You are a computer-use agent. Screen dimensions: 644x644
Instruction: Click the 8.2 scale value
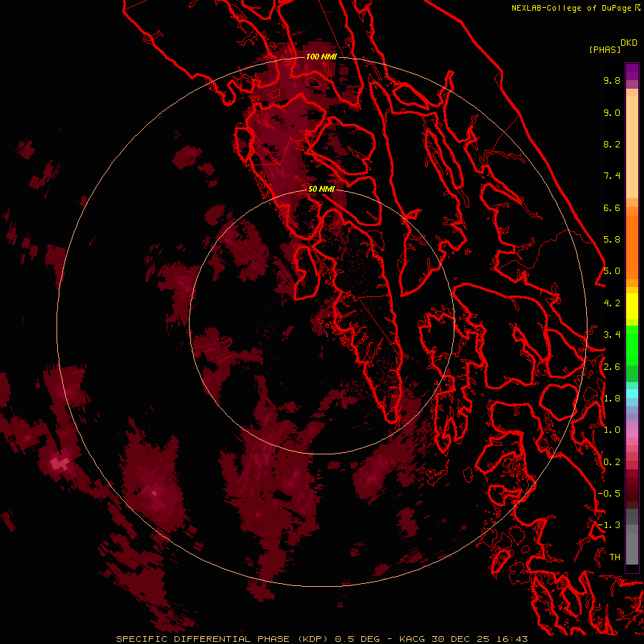click(x=612, y=145)
